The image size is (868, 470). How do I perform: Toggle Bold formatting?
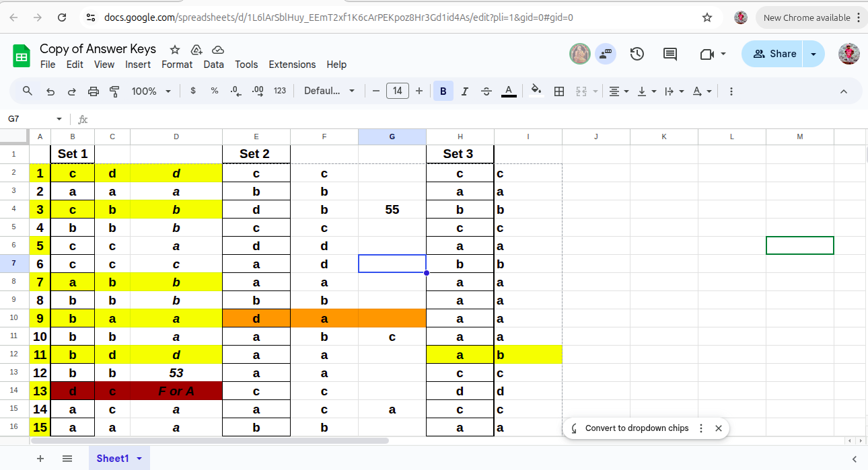point(443,91)
